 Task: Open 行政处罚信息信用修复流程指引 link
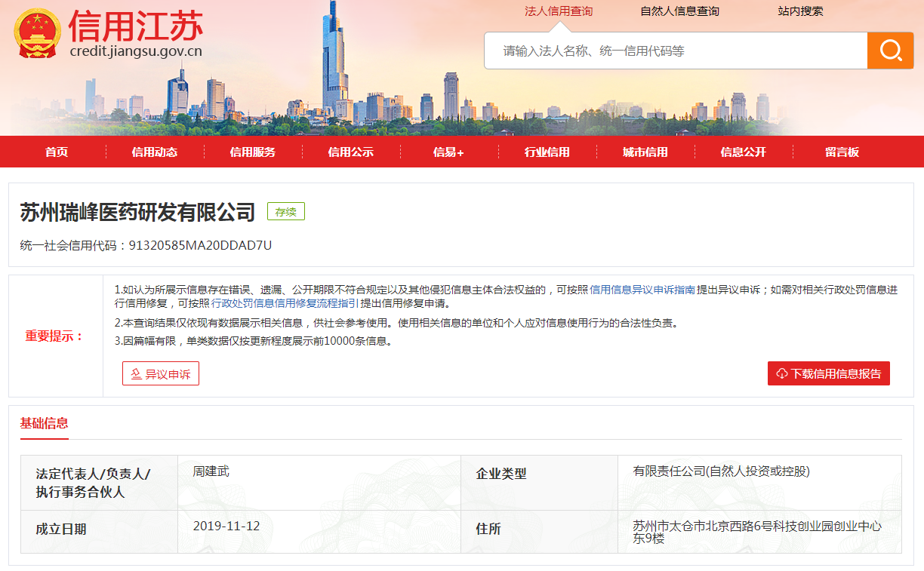[x=285, y=303]
